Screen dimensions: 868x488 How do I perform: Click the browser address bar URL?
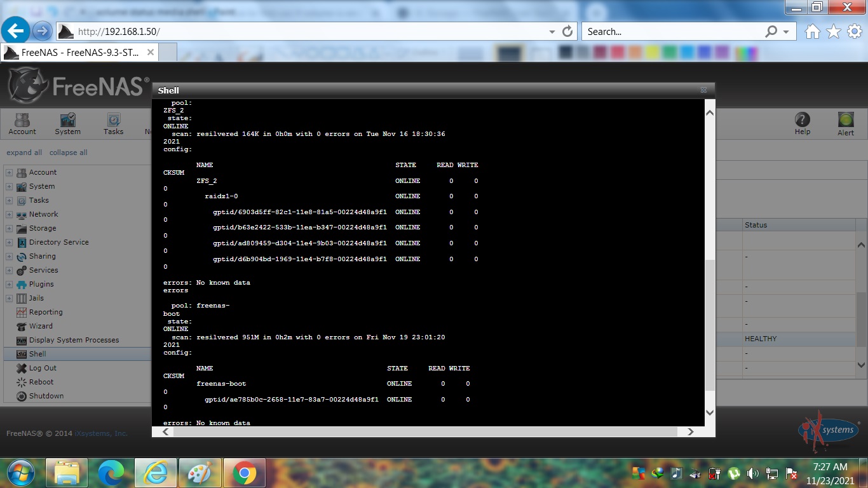pyautogui.click(x=119, y=31)
